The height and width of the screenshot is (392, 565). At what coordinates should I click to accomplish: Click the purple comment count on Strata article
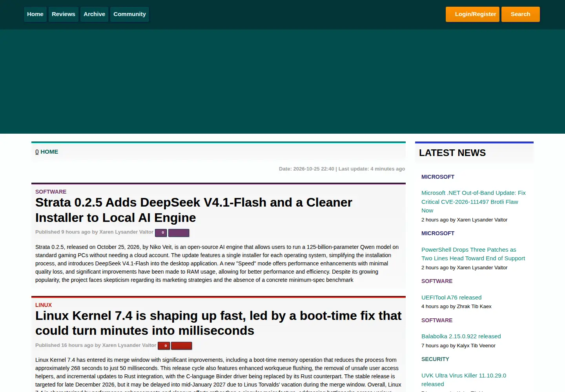point(161,233)
